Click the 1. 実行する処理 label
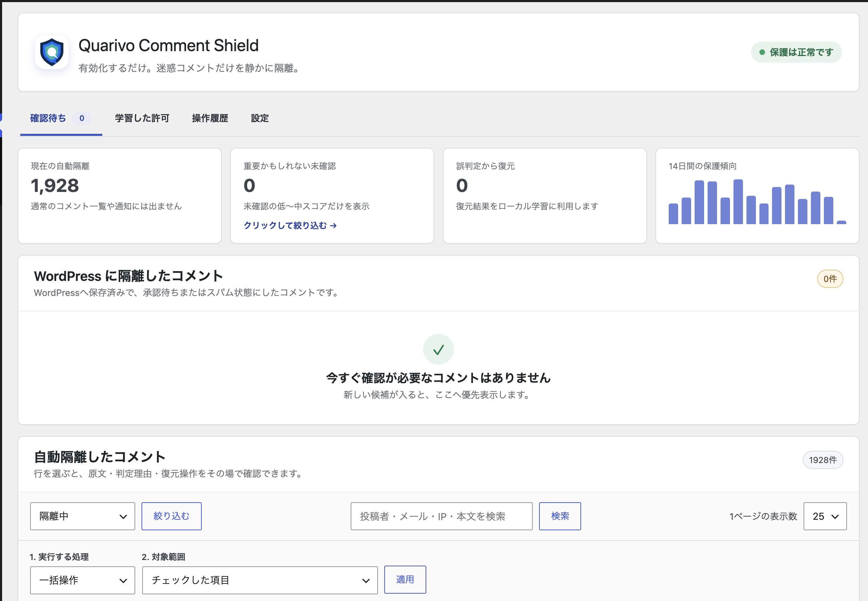 coord(59,557)
